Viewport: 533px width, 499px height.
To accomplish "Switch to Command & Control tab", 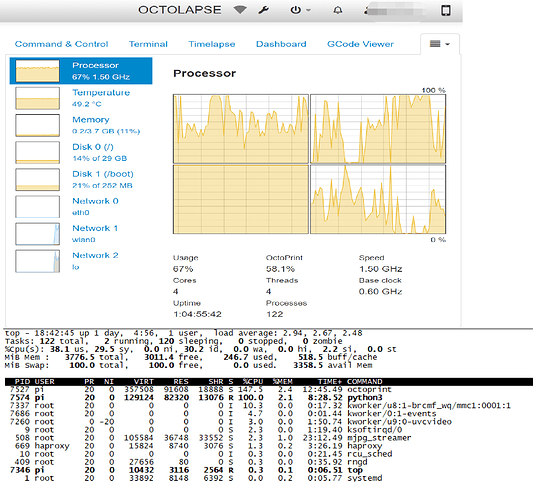I will pos(62,44).
